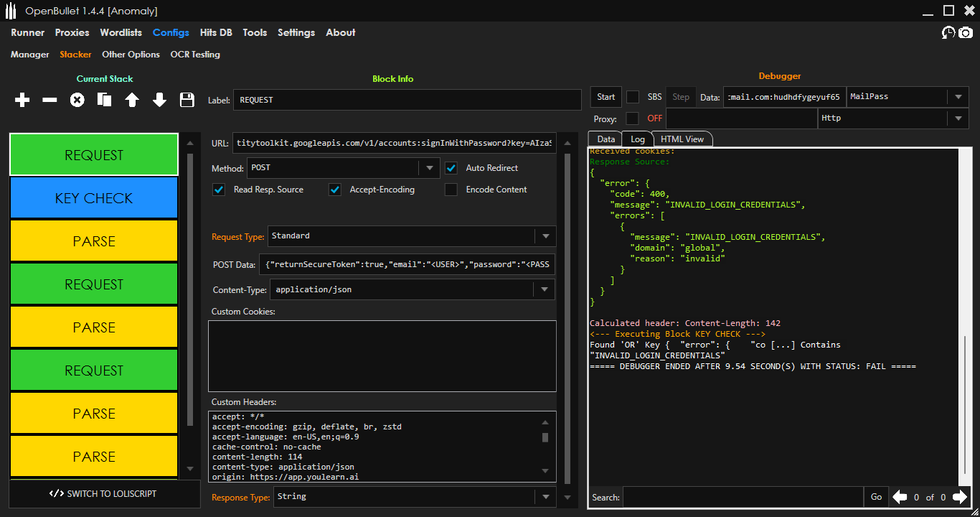The width and height of the screenshot is (980, 517).
Task: Move selected block up with arrow icon
Action: [x=132, y=101]
